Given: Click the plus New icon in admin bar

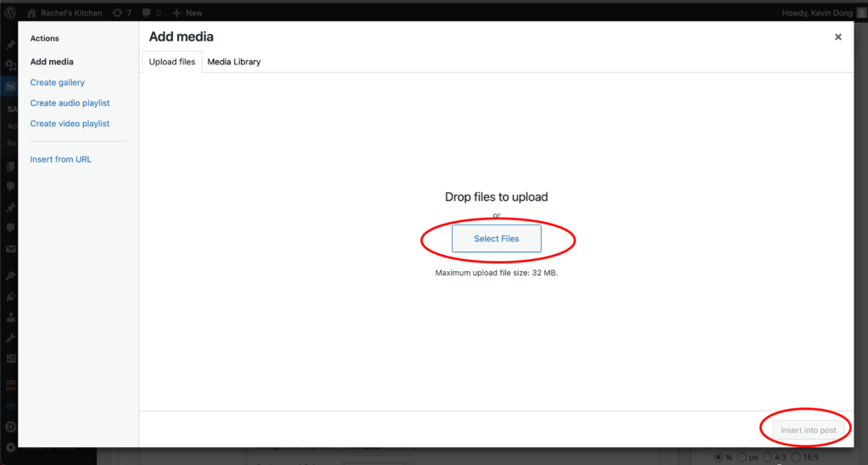Looking at the screenshot, I should (x=176, y=13).
